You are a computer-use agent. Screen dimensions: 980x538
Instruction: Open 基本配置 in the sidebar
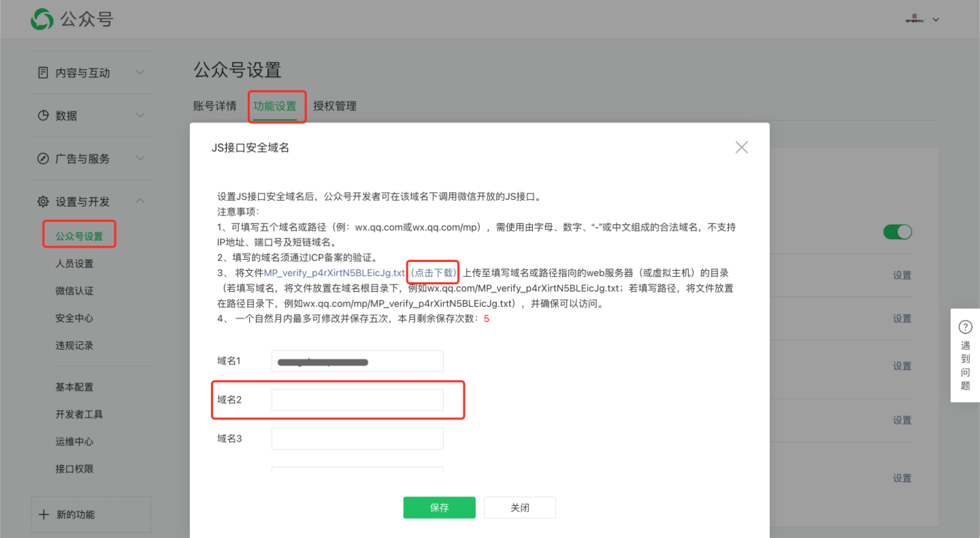point(74,386)
